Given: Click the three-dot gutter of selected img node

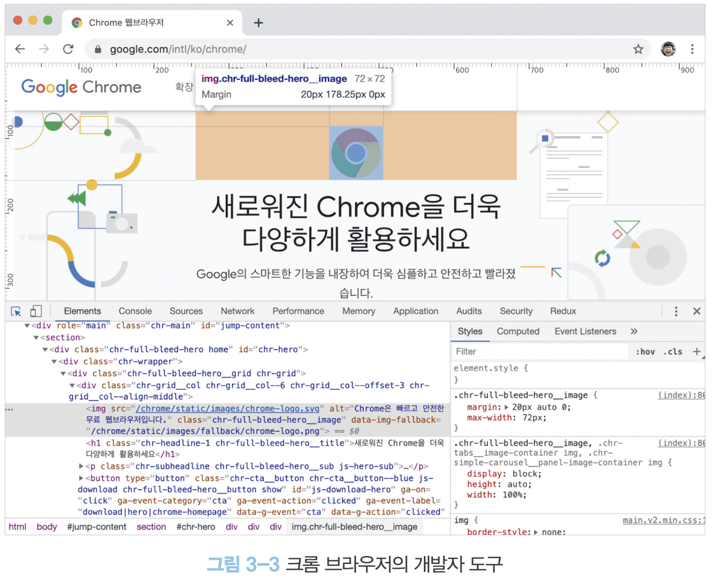Looking at the screenshot, I should click(x=9, y=409).
